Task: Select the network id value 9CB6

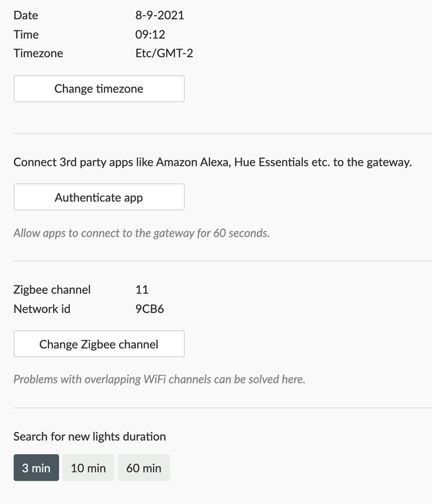Action: (x=150, y=309)
